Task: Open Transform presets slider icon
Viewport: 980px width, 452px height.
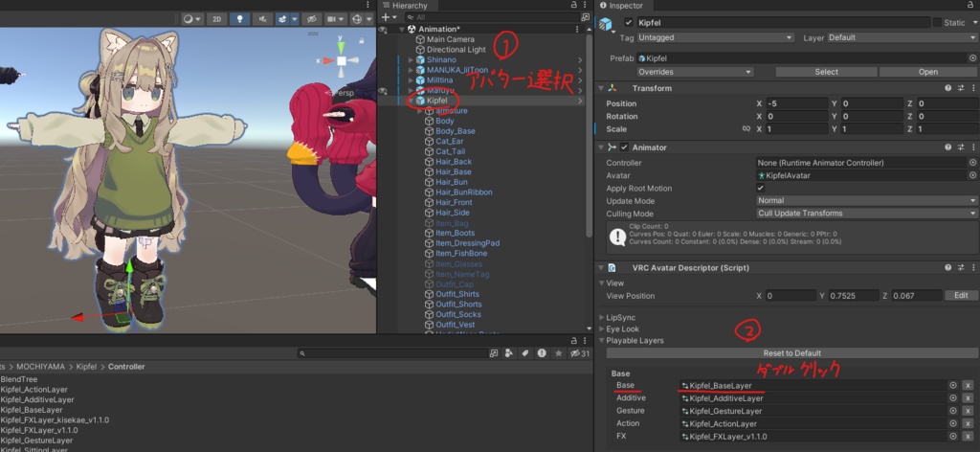Action: tap(961, 88)
